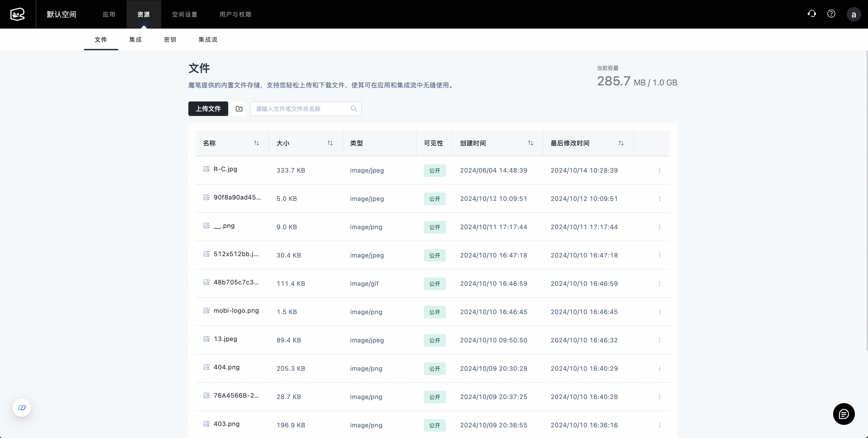Select the file name R-C.jpg

coord(225,169)
